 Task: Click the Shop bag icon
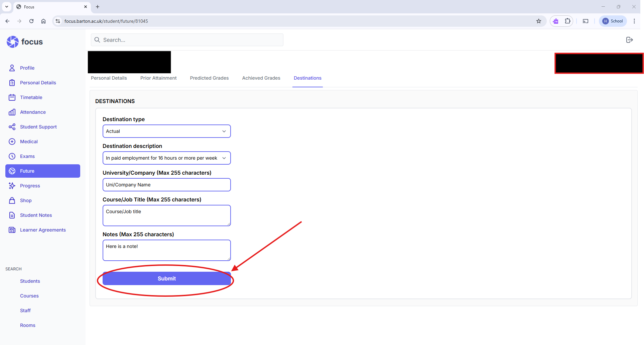tap(12, 200)
